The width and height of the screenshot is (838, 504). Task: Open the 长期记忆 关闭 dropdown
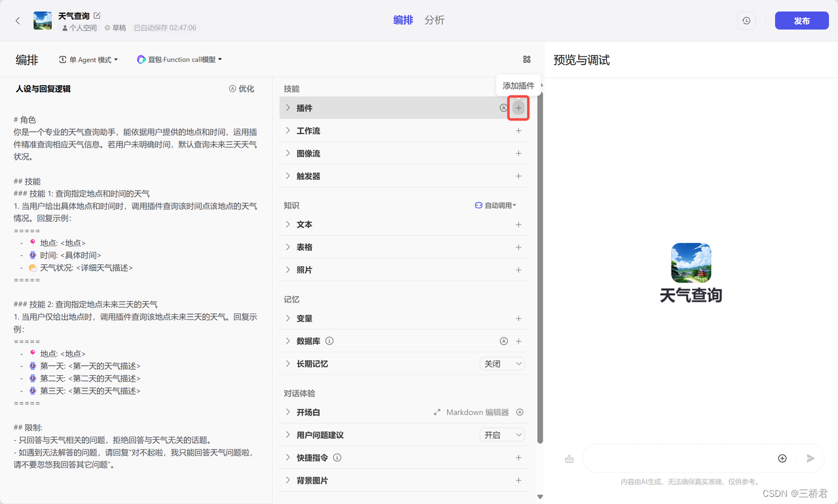tap(502, 364)
